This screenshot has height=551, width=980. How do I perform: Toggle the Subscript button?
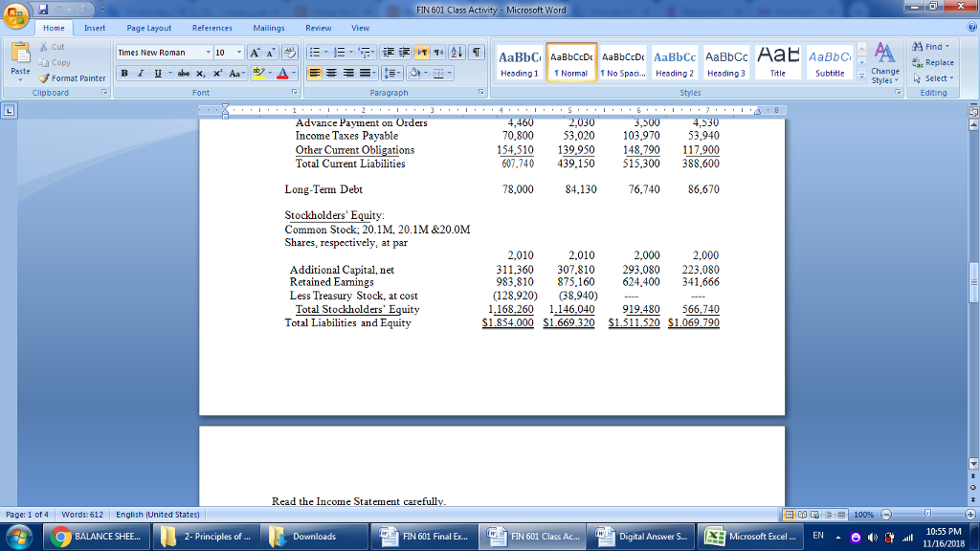(x=200, y=73)
